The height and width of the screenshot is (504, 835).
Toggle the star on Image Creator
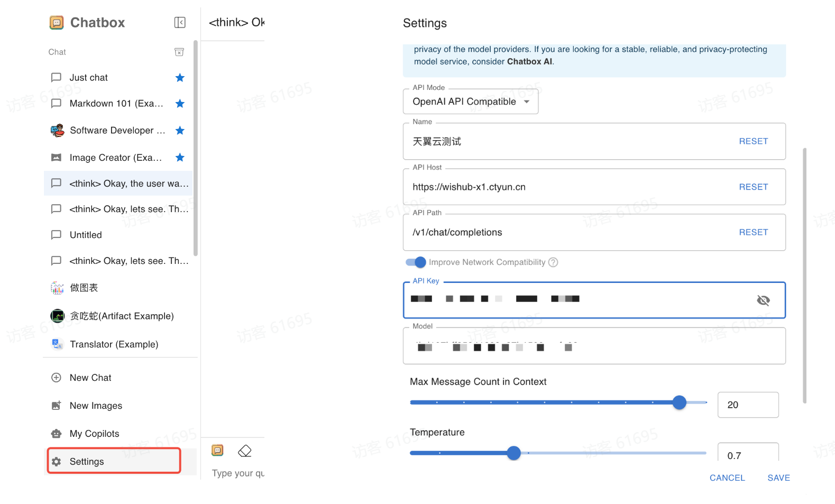coord(180,158)
